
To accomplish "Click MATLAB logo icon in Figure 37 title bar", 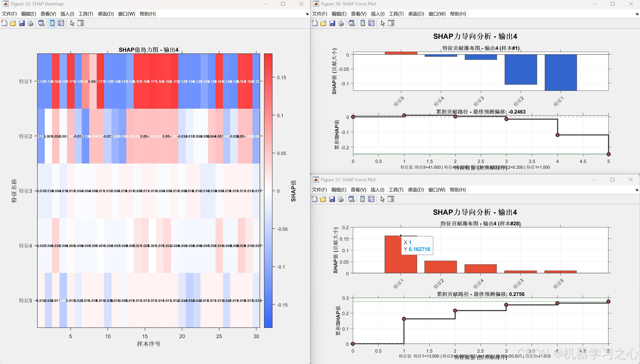I will pos(316,180).
